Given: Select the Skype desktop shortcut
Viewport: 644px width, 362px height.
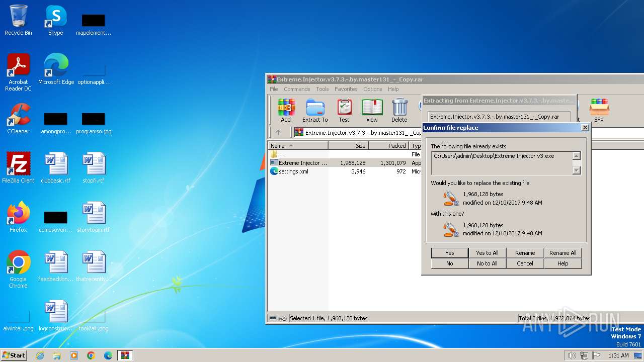Looking at the screenshot, I should coord(56,20).
